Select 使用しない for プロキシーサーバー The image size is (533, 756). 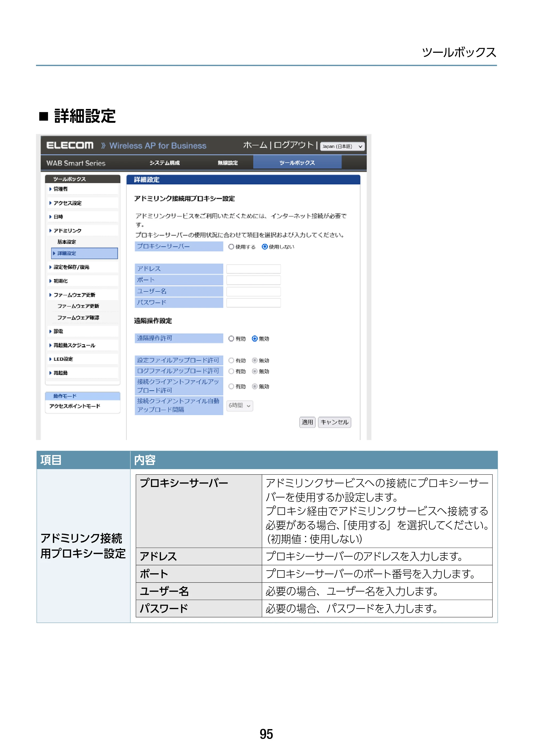click(265, 247)
